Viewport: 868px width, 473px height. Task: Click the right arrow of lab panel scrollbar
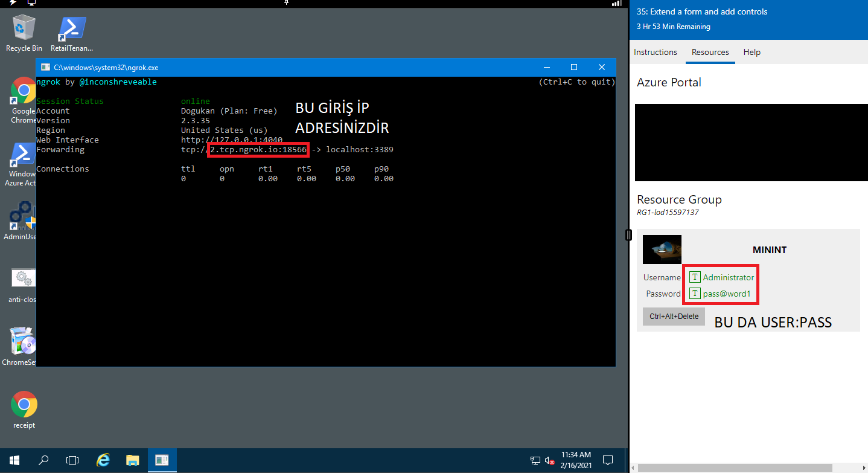[x=863, y=468]
